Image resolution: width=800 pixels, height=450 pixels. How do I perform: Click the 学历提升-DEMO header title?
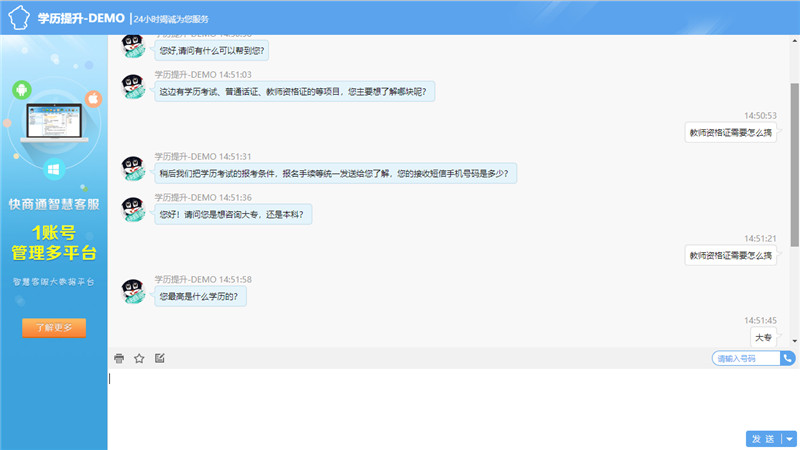point(80,18)
